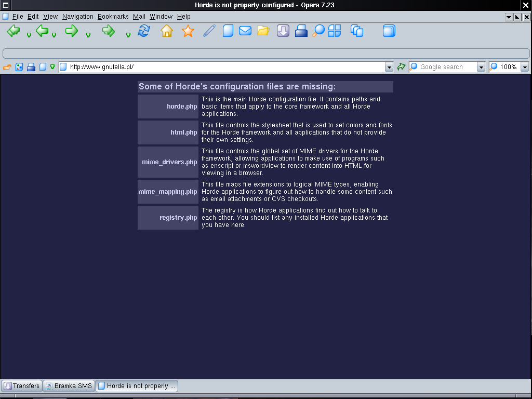Click the open folder toolbar icon
This screenshot has height=399, width=532.
[x=263, y=31]
